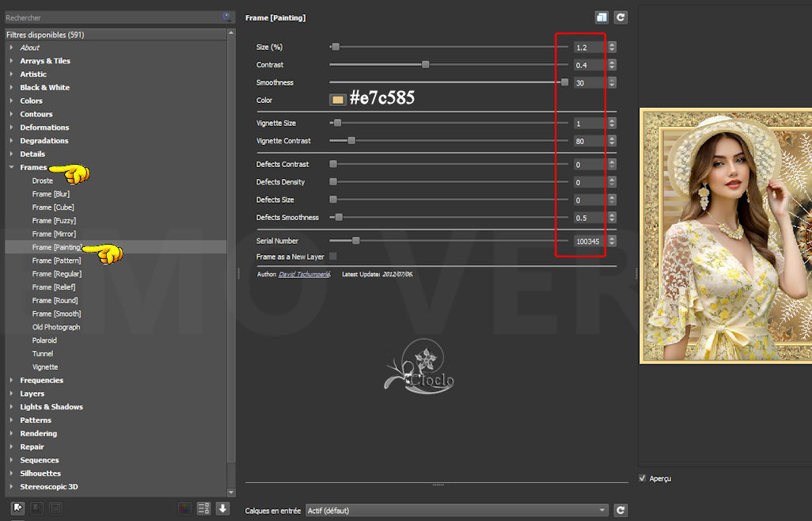This screenshot has width=812, height=521.
Task: Choose the Old Photograph filter
Action: coord(55,327)
